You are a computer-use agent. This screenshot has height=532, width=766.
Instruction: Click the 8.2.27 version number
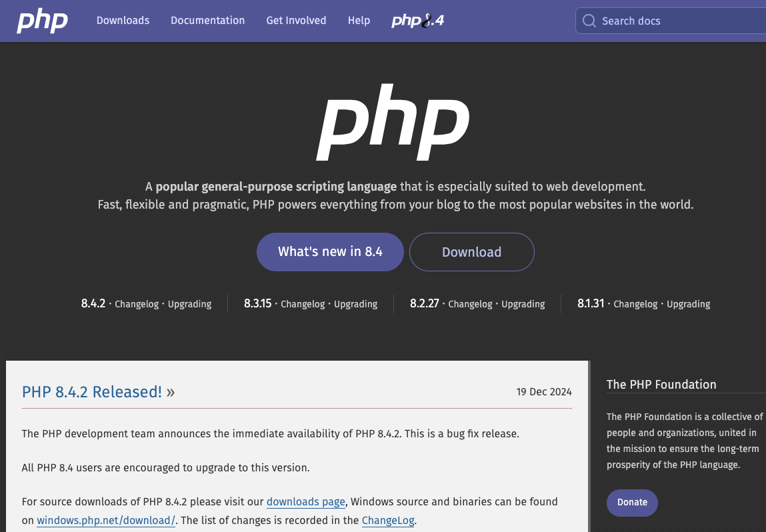click(425, 303)
